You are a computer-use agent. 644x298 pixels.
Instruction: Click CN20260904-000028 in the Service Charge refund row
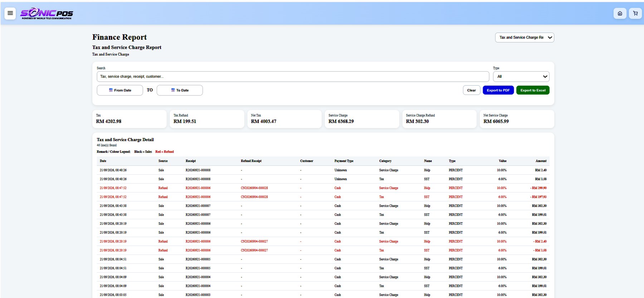click(x=254, y=188)
